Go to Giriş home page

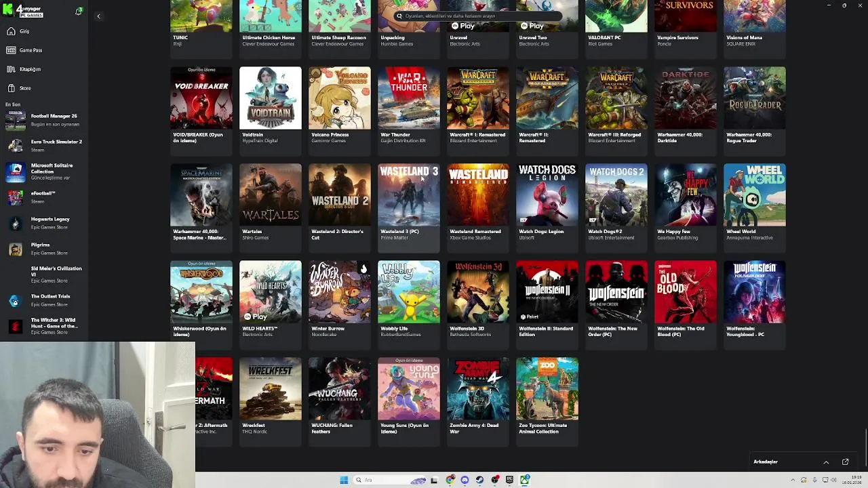point(43,31)
